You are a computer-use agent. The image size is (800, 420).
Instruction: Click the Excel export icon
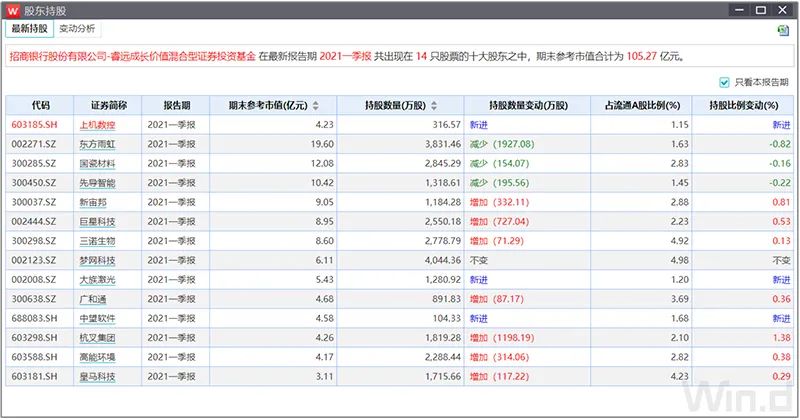783,31
